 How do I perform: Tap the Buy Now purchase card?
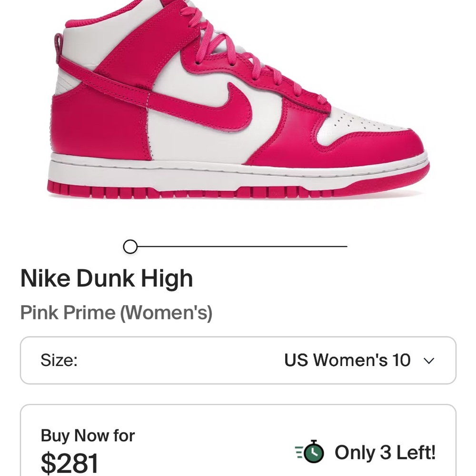[238, 443]
